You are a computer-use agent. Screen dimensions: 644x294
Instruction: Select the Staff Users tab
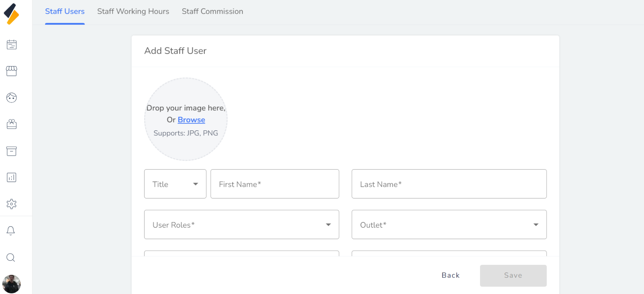65,11
